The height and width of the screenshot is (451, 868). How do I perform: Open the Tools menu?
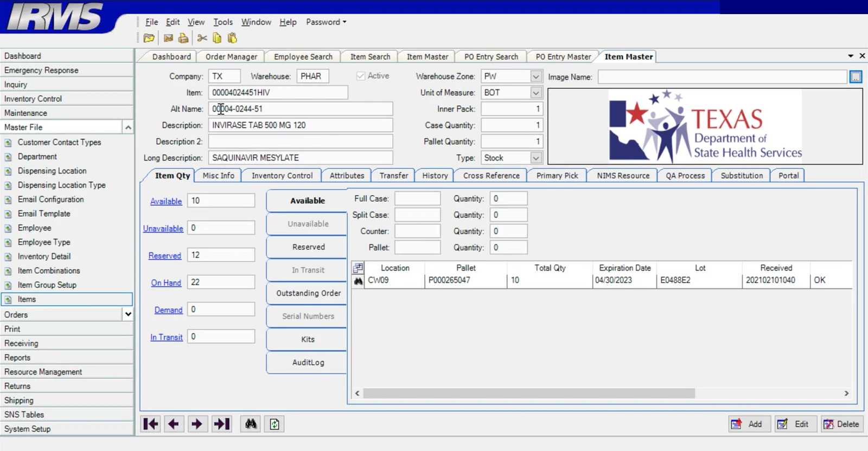223,22
